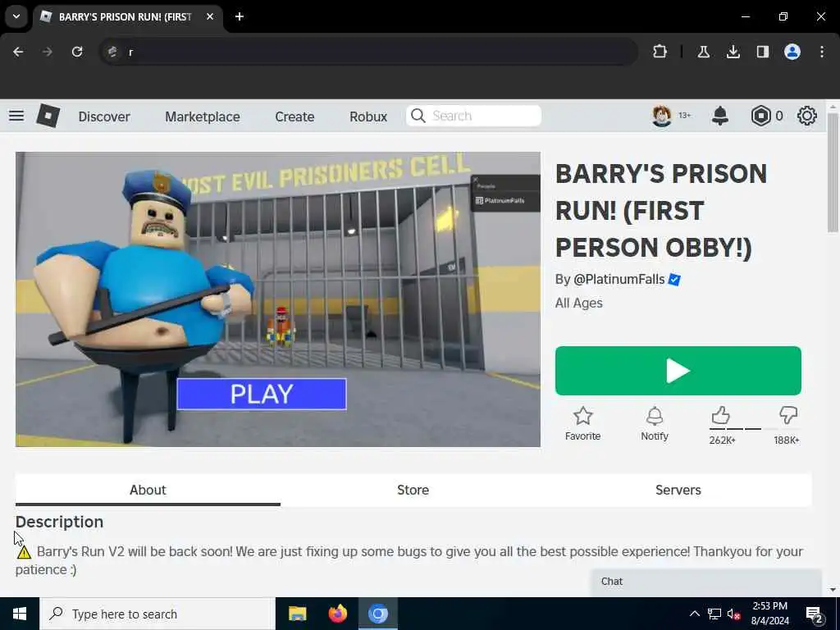Open the Create page
The height and width of the screenshot is (630, 840).
click(x=294, y=116)
